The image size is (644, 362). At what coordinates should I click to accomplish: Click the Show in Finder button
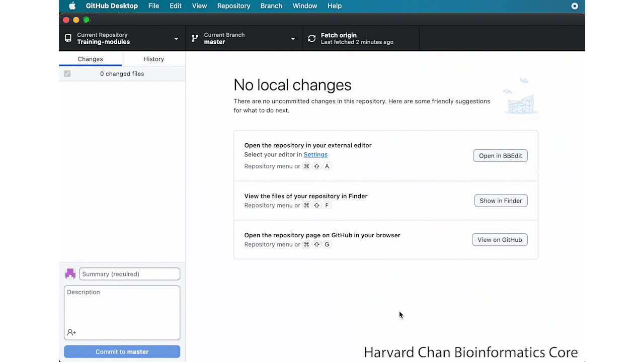[501, 201]
